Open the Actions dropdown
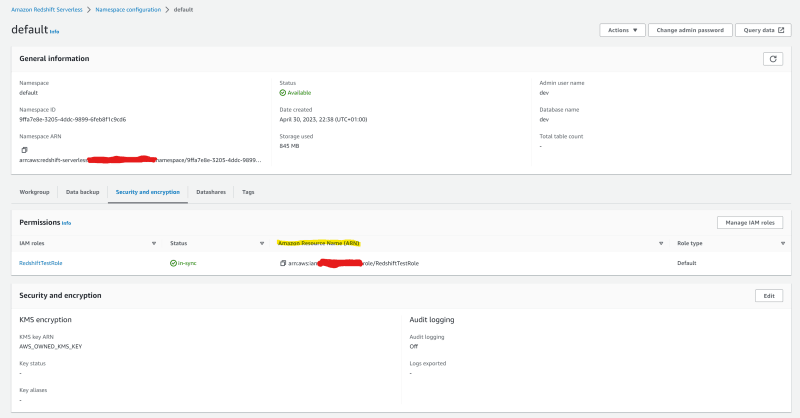The image size is (800, 418). [x=622, y=30]
